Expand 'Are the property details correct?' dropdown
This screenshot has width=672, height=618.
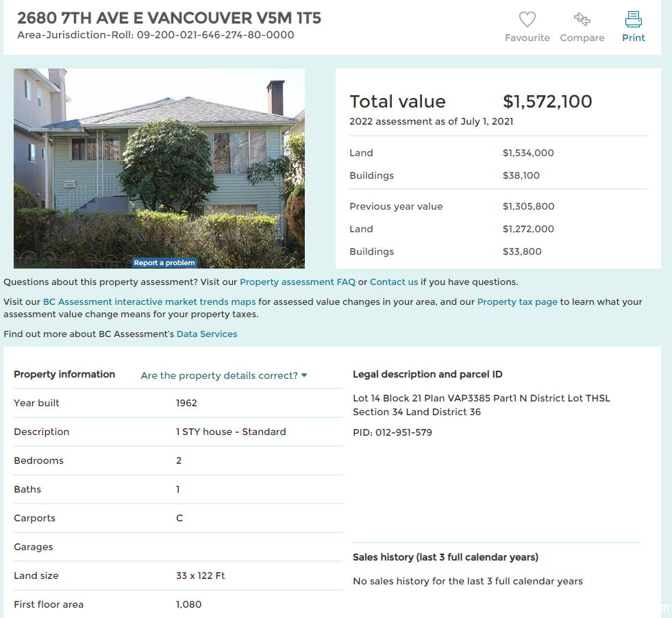tap(224, 375)
